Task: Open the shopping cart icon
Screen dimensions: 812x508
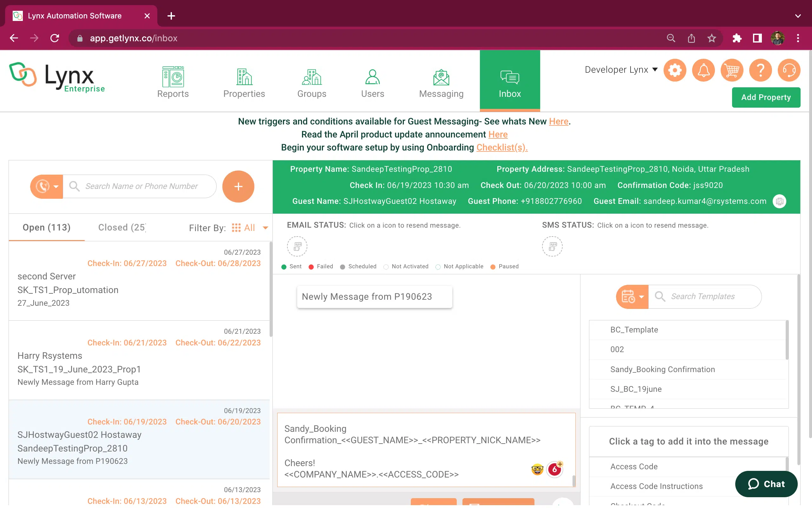Action: (x=732, y=70)
